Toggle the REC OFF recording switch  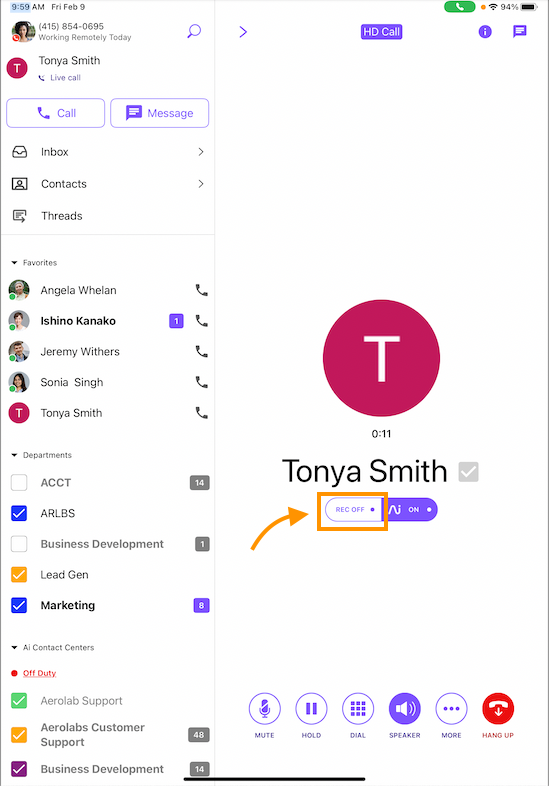(354, 509)
